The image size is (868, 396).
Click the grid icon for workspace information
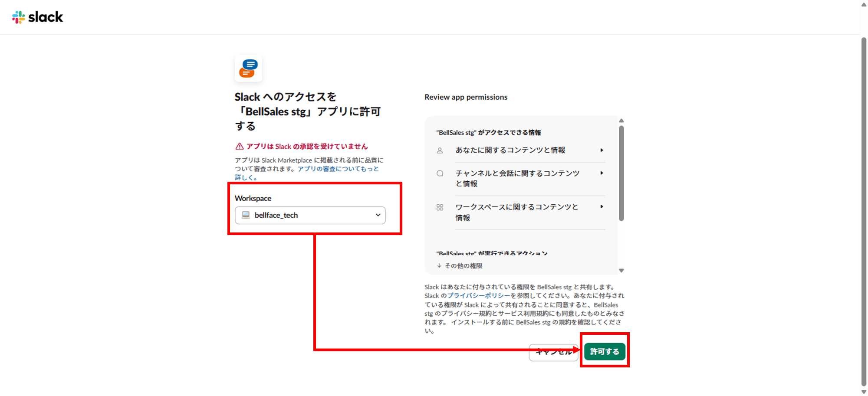click(x=440, y=207)
